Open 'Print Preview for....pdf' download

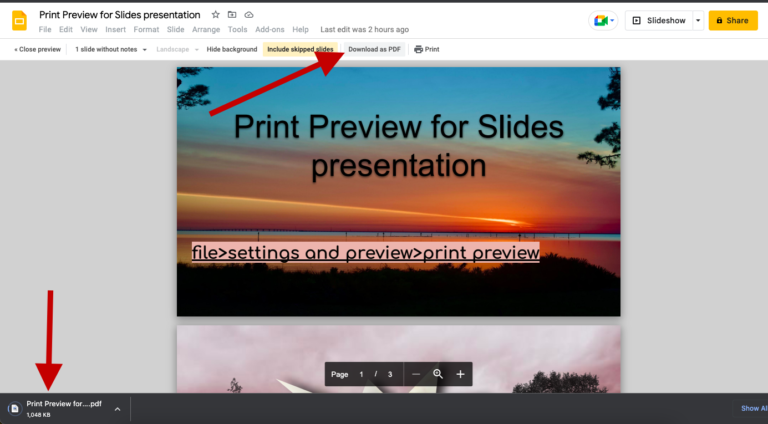pyautogui.click(x=64, y=404)
